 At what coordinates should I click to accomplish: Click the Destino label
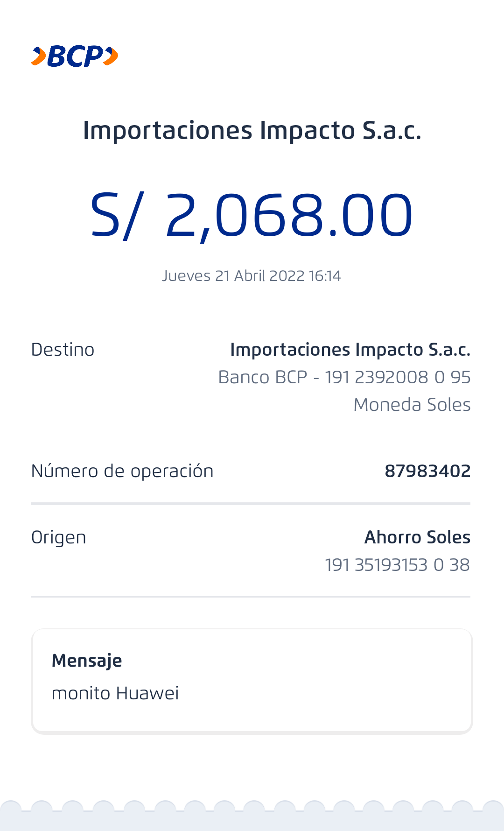[63, 350]
